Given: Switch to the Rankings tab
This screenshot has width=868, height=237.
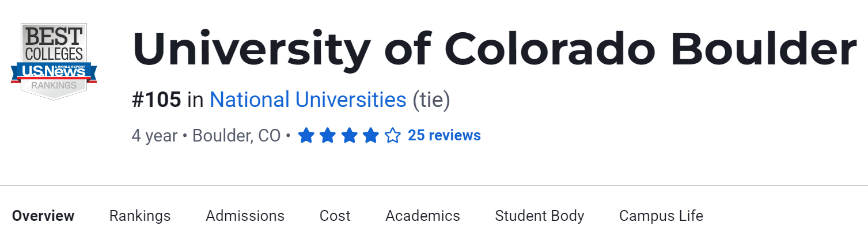Looking at the screenshot, I should (x=140, y=216).
